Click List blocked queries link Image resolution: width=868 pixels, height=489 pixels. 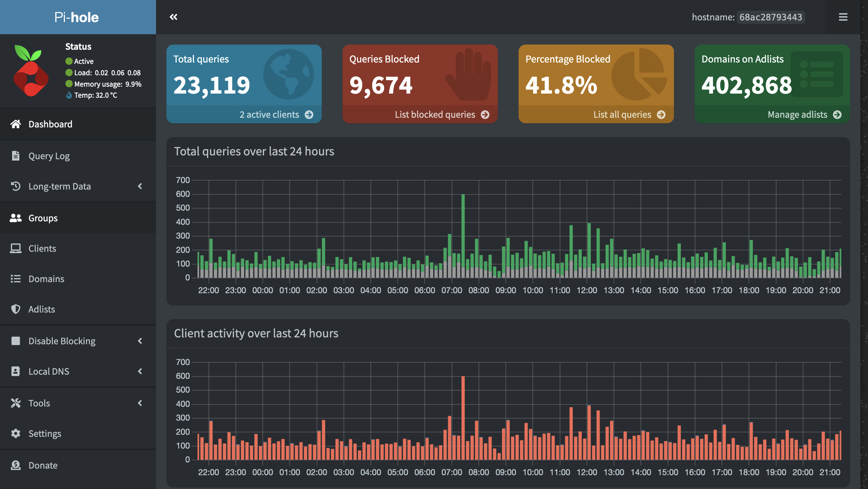click(x=435, y=114)
